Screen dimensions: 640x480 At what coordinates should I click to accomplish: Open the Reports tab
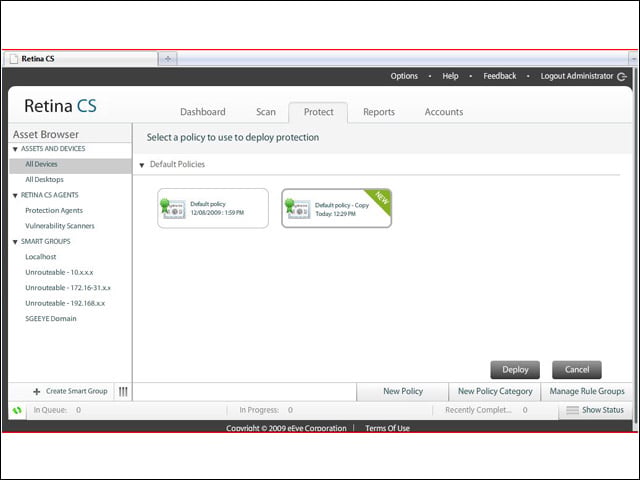[x=379, y=112]
